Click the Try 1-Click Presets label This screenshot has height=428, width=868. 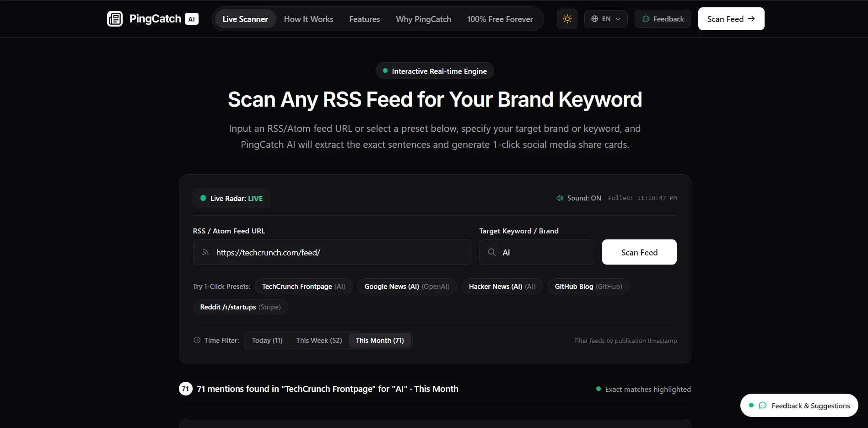point(221,287)
